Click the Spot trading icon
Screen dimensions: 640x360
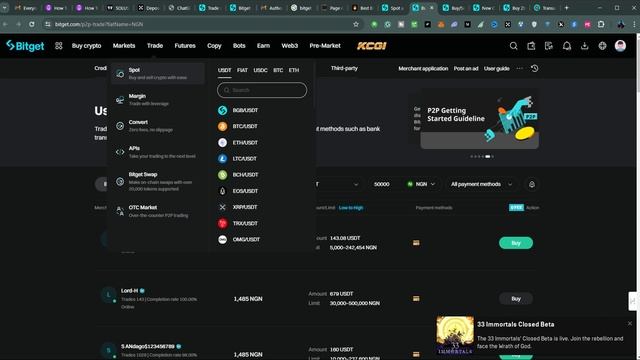coord(120,74)
